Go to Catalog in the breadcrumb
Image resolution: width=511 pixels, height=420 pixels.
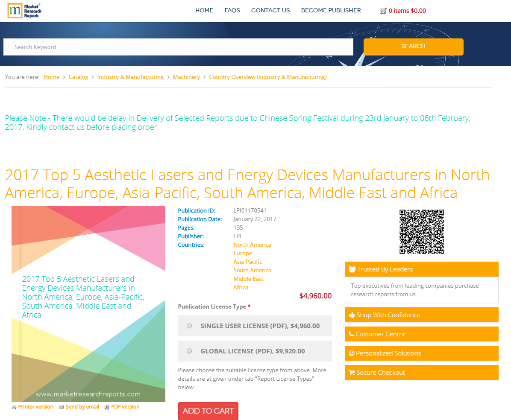78,77
